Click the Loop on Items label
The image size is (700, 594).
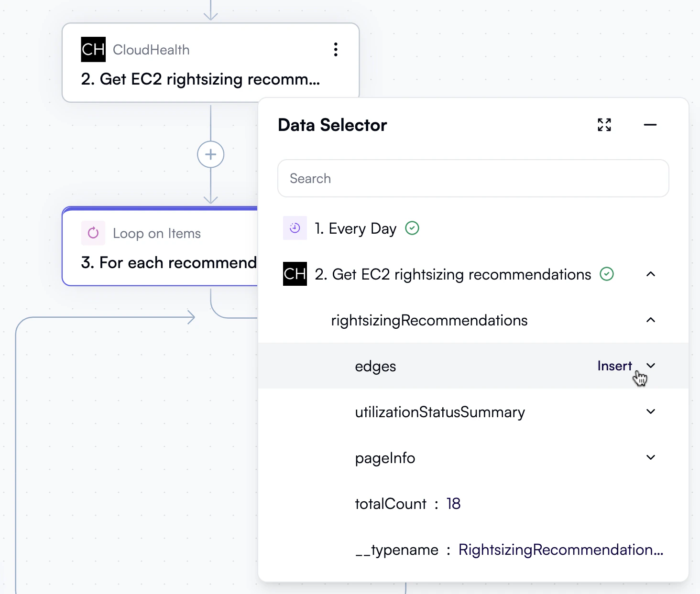[157, 233]
